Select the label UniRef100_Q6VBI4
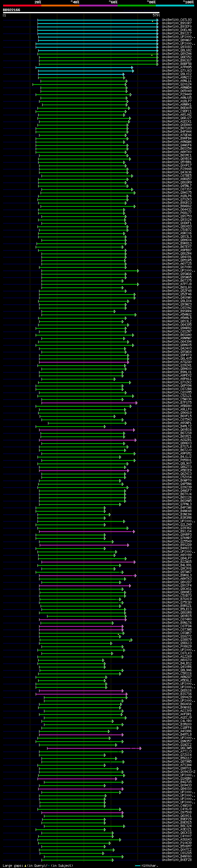Screen dimensions: 197x868 (x=177, y=159)
